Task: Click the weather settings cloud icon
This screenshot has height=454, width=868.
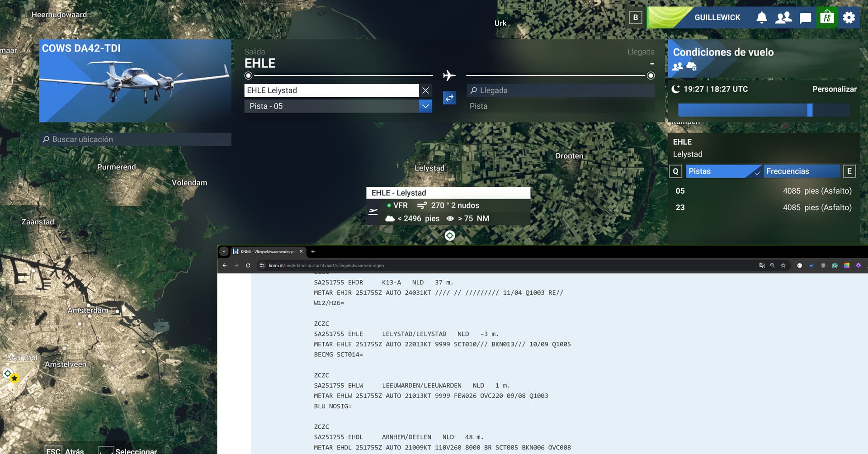Action: [x=691, y=66]
